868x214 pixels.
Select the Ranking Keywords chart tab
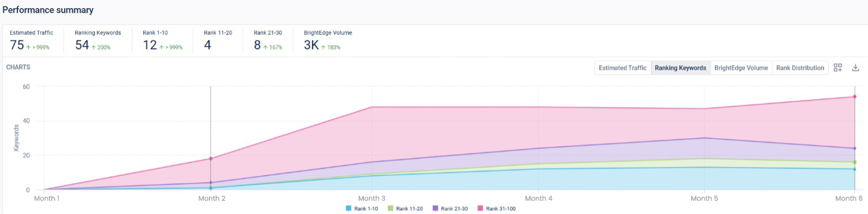click(x=680, y=68)
